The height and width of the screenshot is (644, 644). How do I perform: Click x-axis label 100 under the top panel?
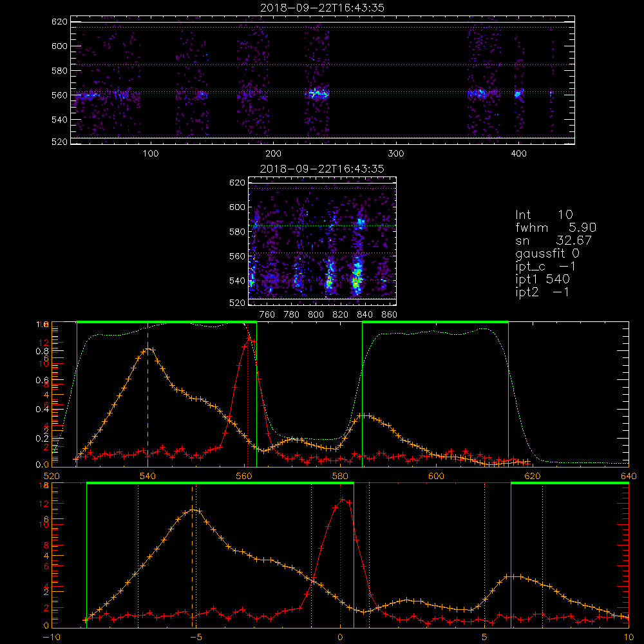[151, 154]
